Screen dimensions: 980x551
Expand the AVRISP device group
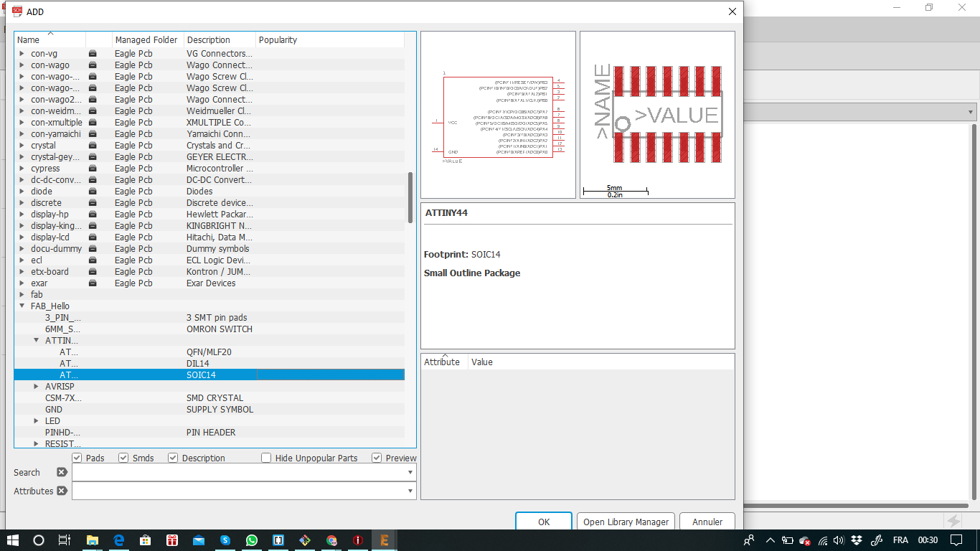tap(36, 387)
